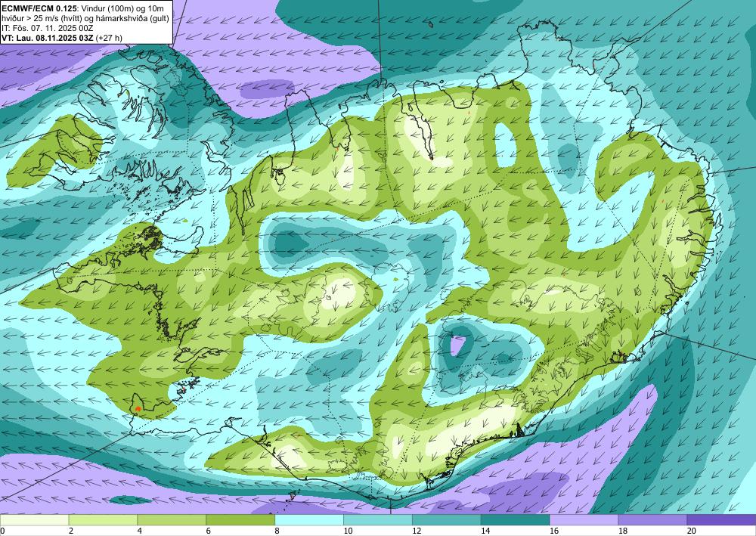Viewport: 756px width, 536px height.
Task: Click the legend value "20"
Action: (692, 531)
